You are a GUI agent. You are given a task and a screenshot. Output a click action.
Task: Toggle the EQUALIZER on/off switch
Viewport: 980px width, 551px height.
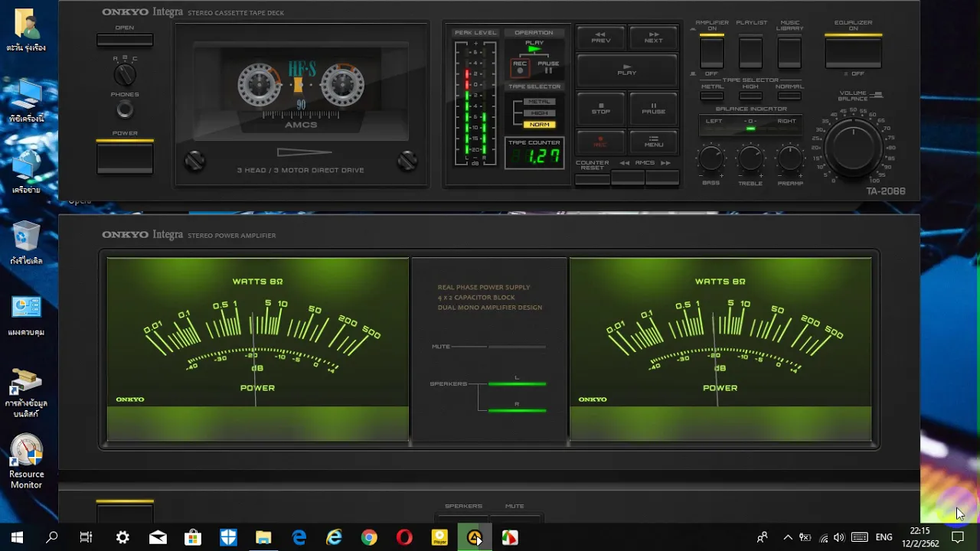point(853,51)
